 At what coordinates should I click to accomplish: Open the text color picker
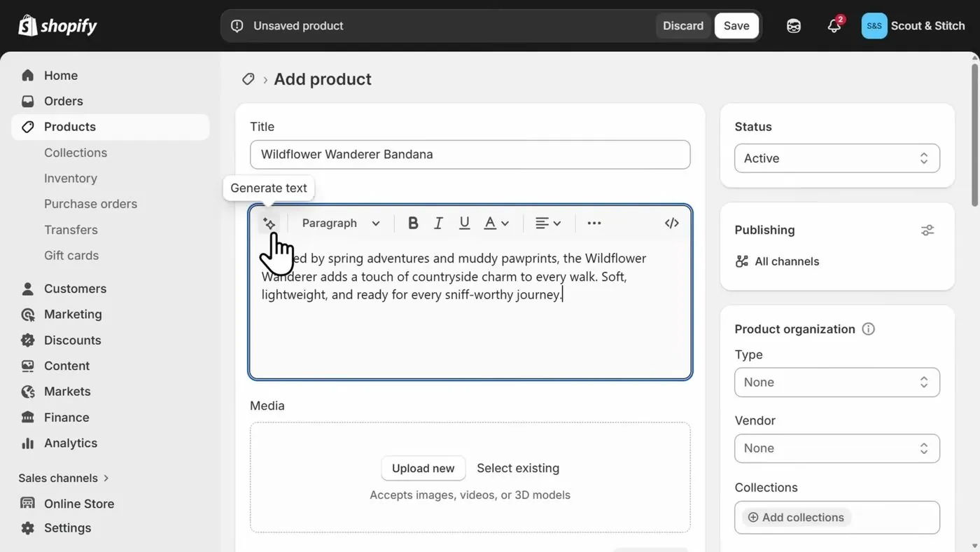(496, 223)
